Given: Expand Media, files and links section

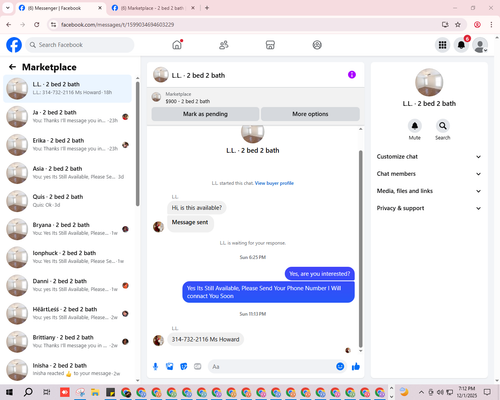Looking at the screenshot, I should (429, 191).
